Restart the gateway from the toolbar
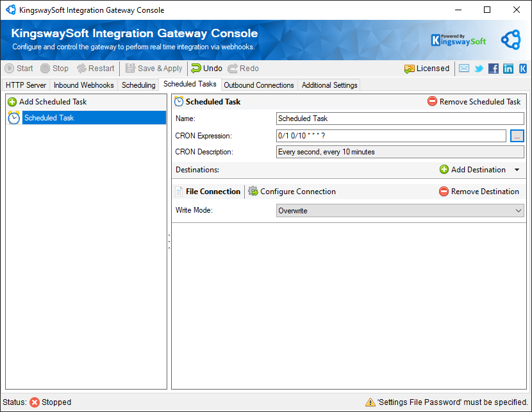This screenshot has width=532, height=412. click(96, 69)
